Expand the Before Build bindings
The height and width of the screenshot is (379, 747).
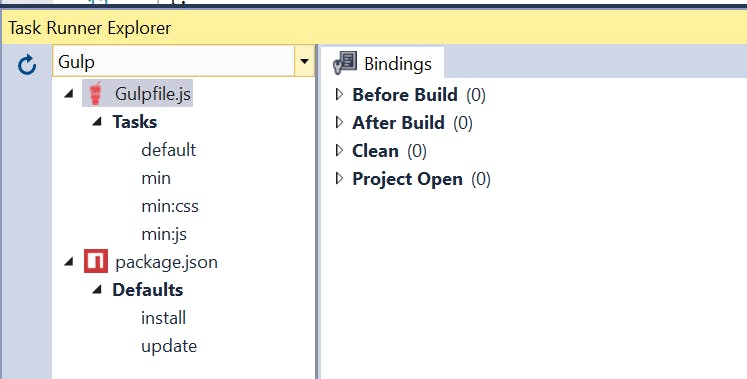point(339,94)
